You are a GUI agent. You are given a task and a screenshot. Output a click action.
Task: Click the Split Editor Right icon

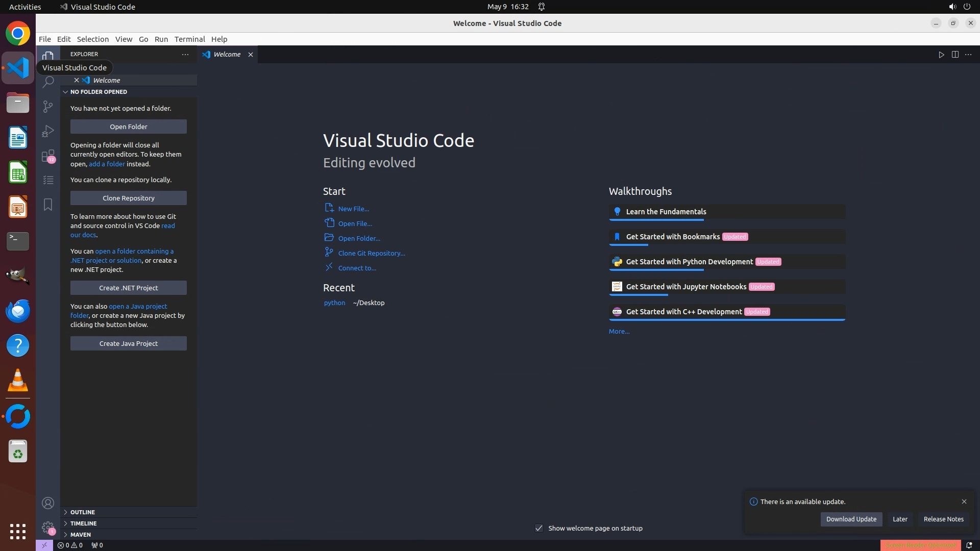coord(955,55)
